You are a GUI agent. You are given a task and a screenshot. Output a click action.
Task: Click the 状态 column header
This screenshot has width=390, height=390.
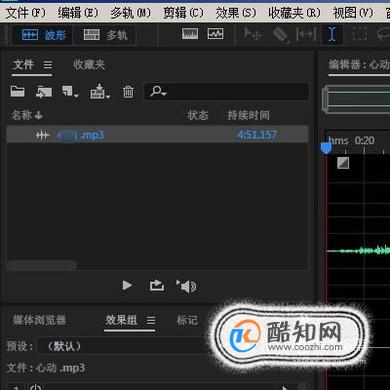click(x=198, y=115)
